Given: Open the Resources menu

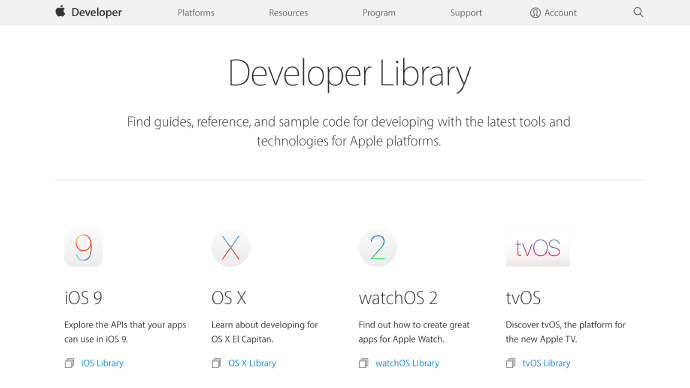Looking at the screenshot, I should (x=288, y=13).
